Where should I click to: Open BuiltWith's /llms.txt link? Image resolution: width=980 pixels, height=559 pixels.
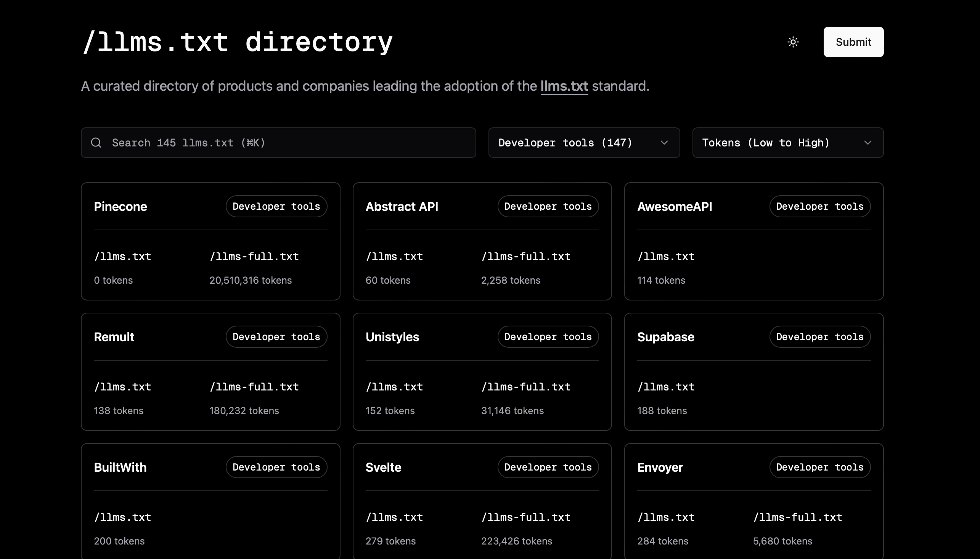tap(122, 517)
